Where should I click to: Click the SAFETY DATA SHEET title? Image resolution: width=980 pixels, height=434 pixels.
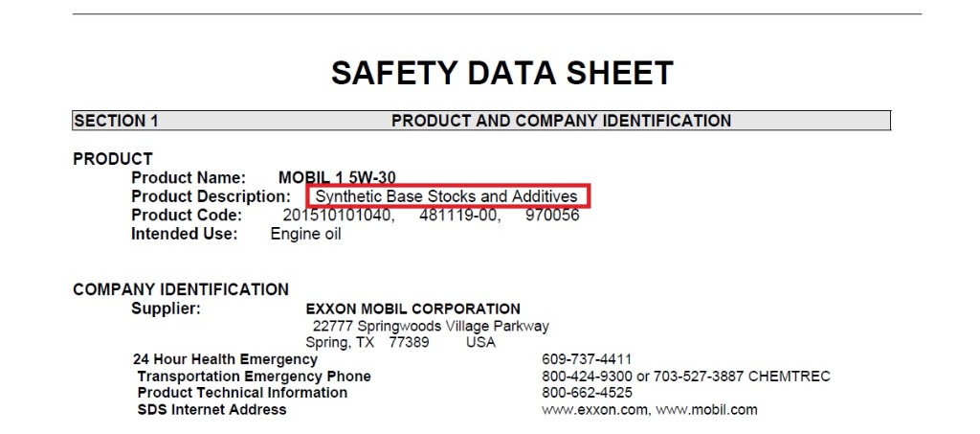click(501, 73)
